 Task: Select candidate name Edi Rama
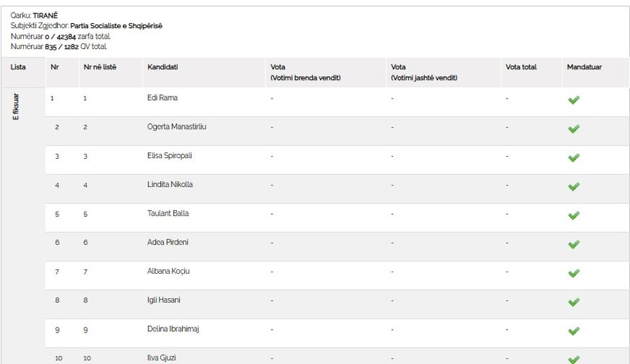click(162, 97)
